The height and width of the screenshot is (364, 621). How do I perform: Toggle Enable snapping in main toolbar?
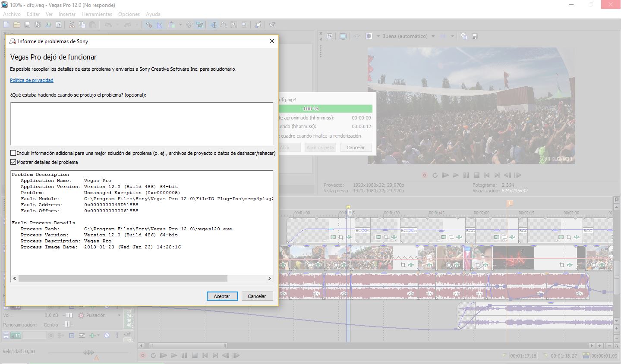coord(149,25)
